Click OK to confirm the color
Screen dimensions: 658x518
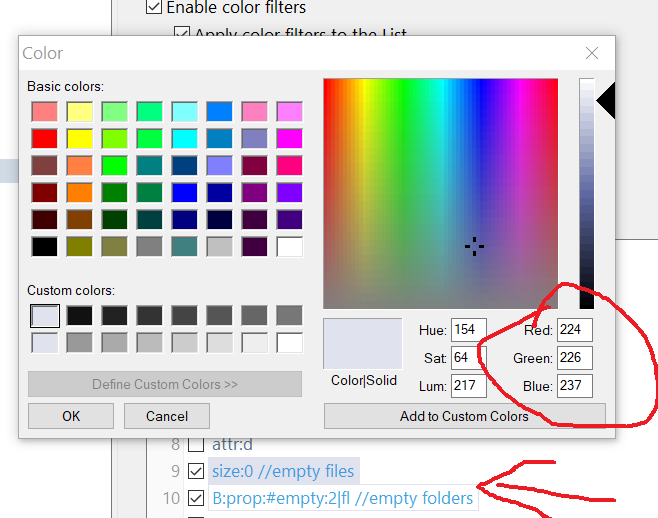[70, 416]
